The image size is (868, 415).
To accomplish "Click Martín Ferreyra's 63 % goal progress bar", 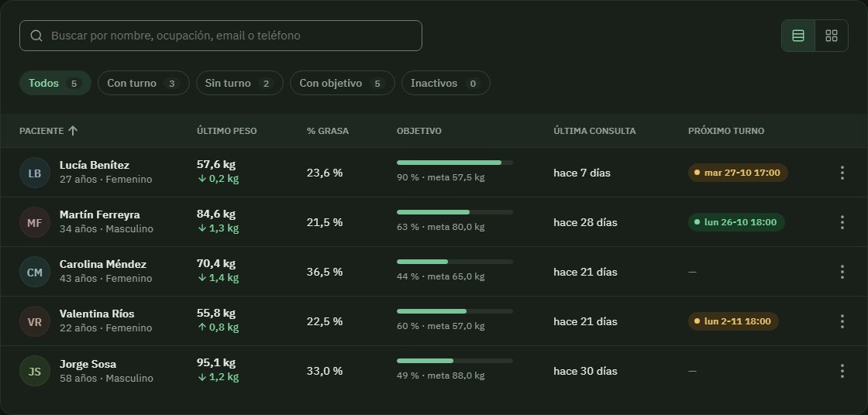I will click(455, 212).
